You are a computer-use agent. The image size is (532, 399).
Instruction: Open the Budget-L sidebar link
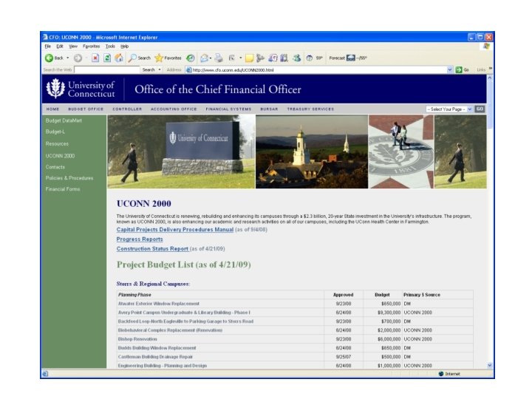pyautogui.click(x=55, y=132)
